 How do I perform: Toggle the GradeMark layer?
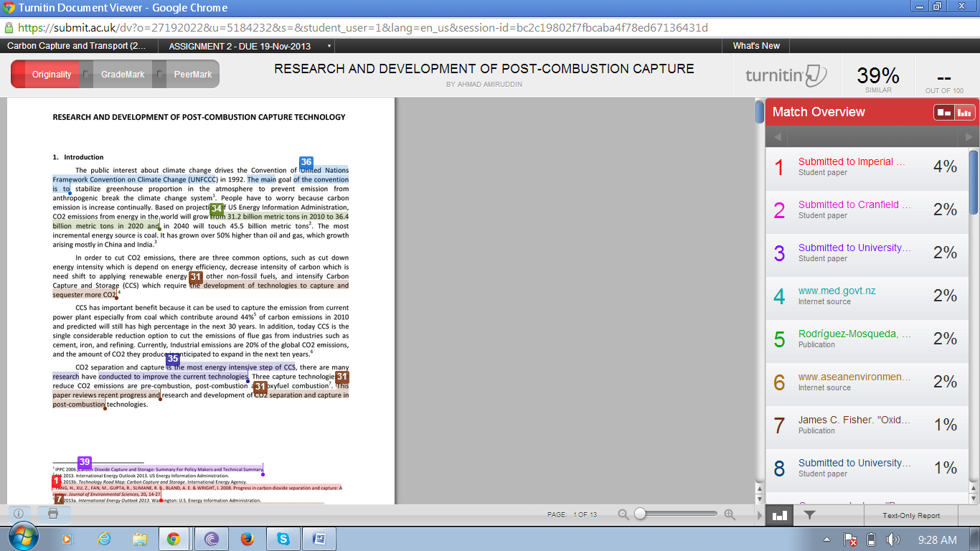click(x=122, y=75)
